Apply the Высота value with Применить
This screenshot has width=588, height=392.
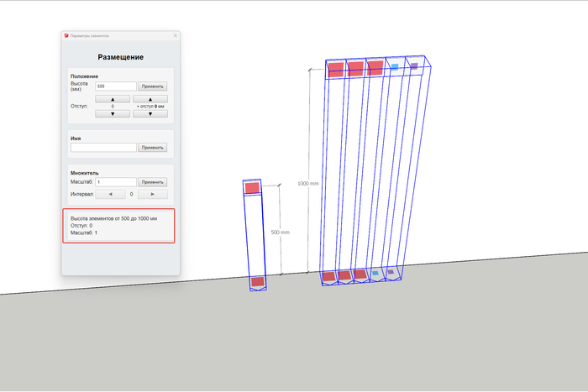153,86
